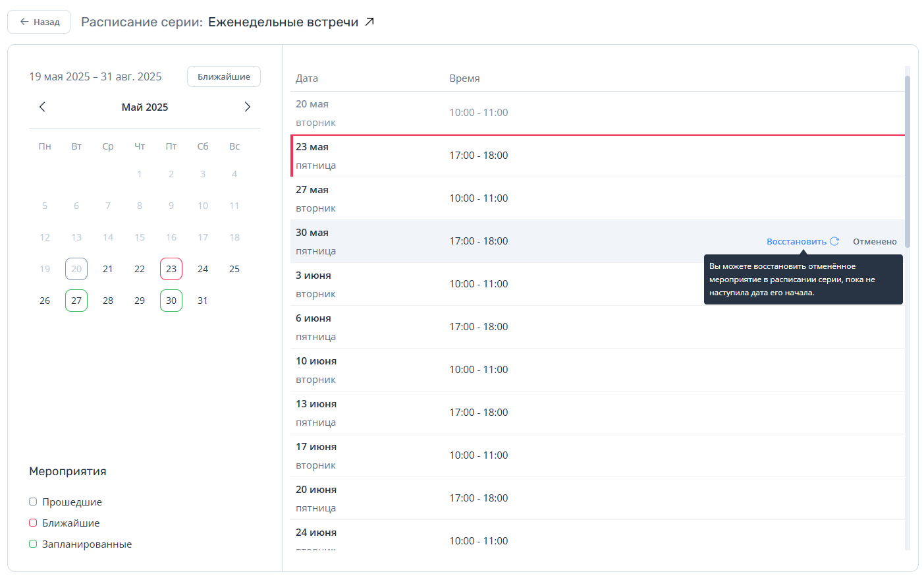The width and height of the screenshot is (924, 578).
Task: Select day 28 in the calendar
Action: click(108, 301)
